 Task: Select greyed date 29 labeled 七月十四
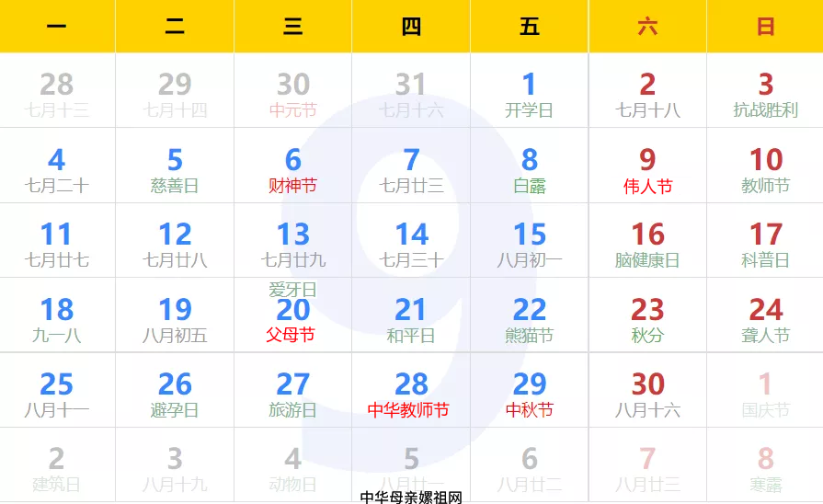(x=175, y=90)
